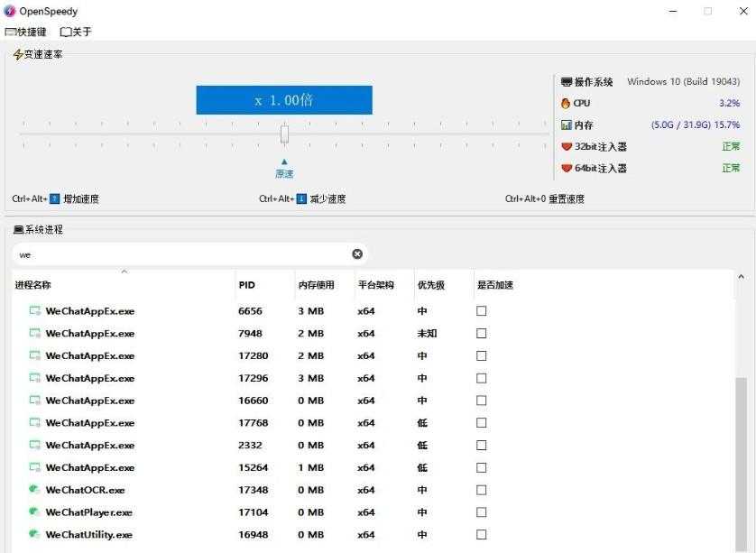The width and height of the screenshot is (756, 553).
Task: Check 是否加速 for WeChatAppEx.exe with PID 6656
Action: pyautogui.click(x=481, y=310)
